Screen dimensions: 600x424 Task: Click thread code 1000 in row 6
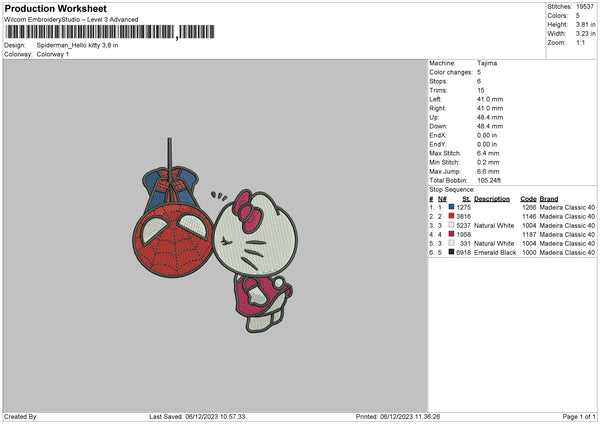[x=529, y=252]
